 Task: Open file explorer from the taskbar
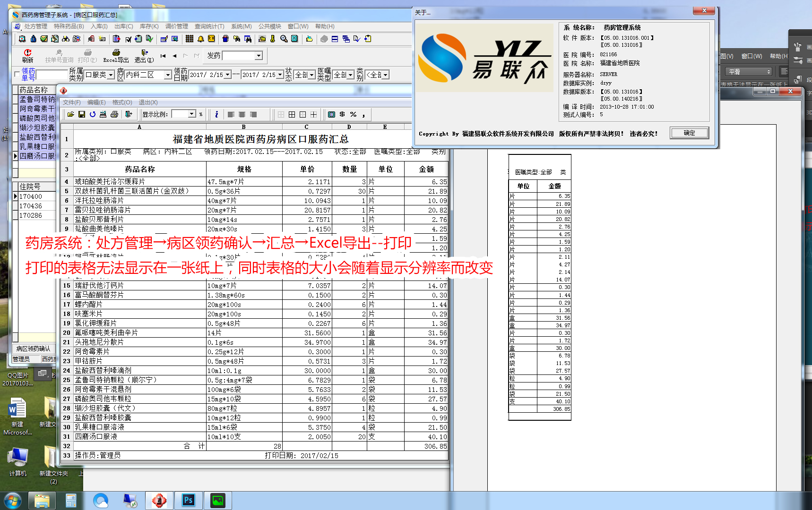(42, 500)
